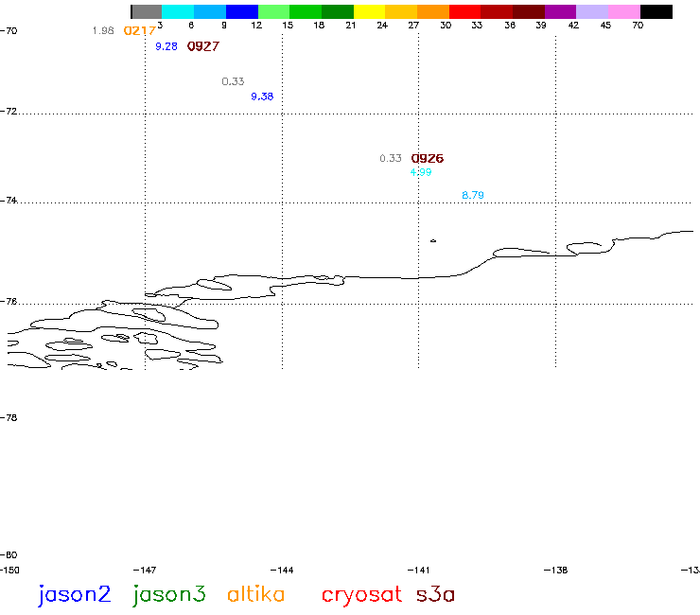Choose the dark blue 9–12 color segment
Image resolution: width=700 pixels, height=615 pixels.
point(242,11)
